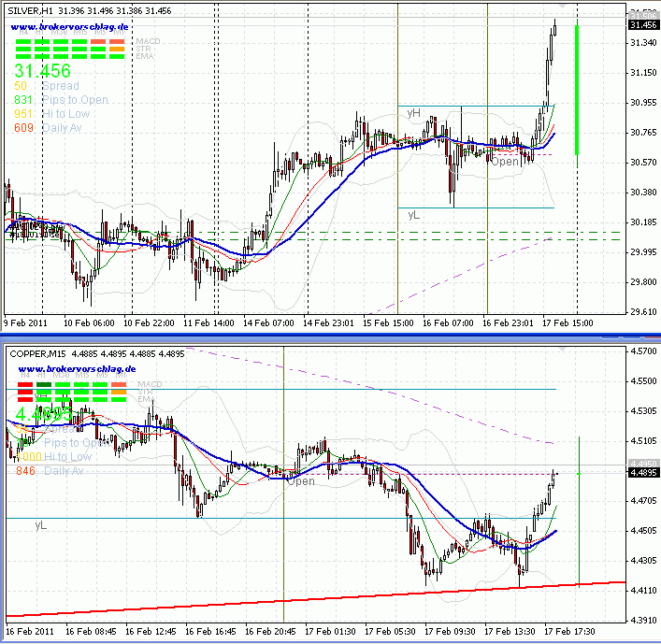Click the 30.955 price on the Silver axis
The image size is (661, 644).
(644, 103)
